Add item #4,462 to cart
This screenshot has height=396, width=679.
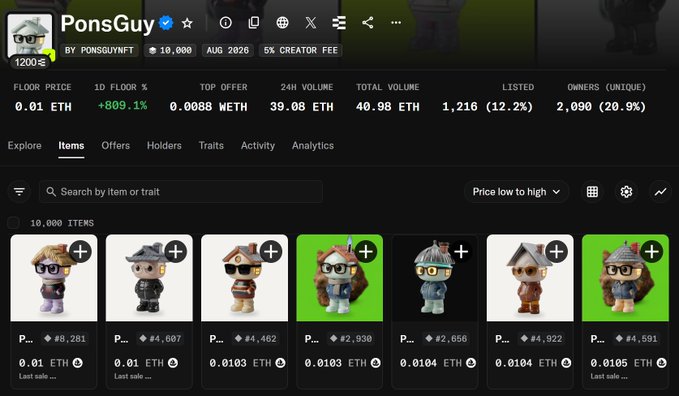[271, 251]
